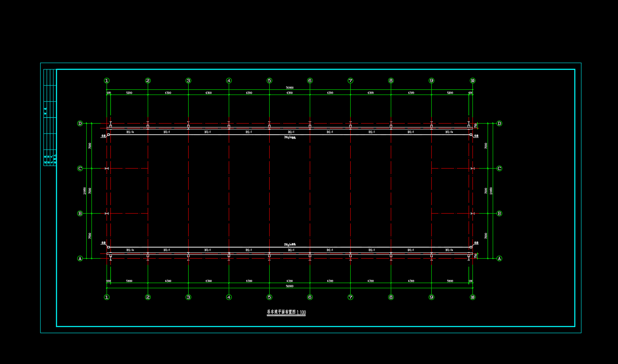This screenshot has height=364, width=618.
Task: Select the 21000 vertical dimension on the right
Action: (x=491, y=191)
